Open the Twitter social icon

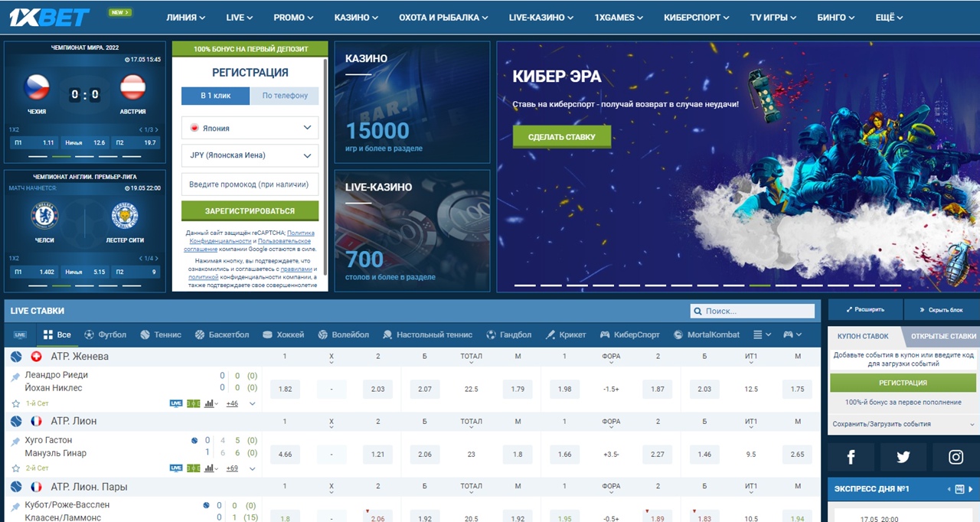click(903, 457)
